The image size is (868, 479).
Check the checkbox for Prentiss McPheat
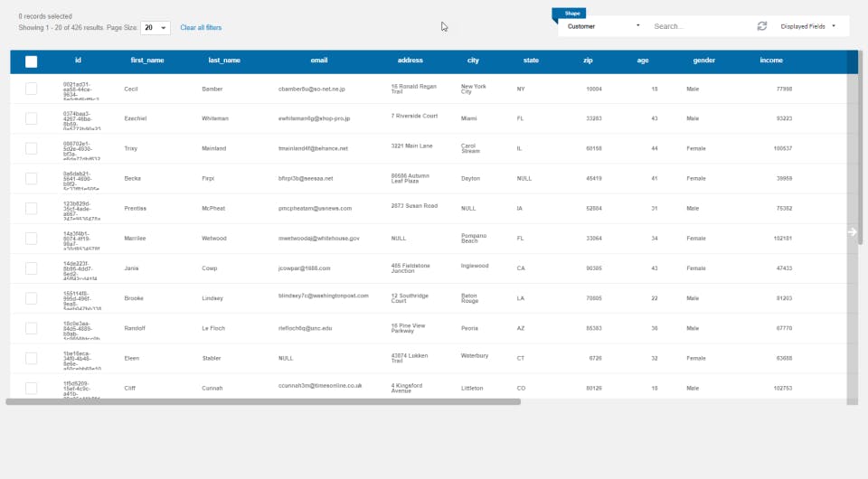(31, 208)
